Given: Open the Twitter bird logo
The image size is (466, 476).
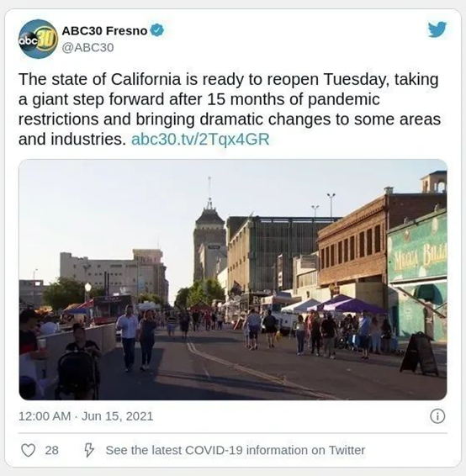Looking at the screenshot, I should click(437, 29).
